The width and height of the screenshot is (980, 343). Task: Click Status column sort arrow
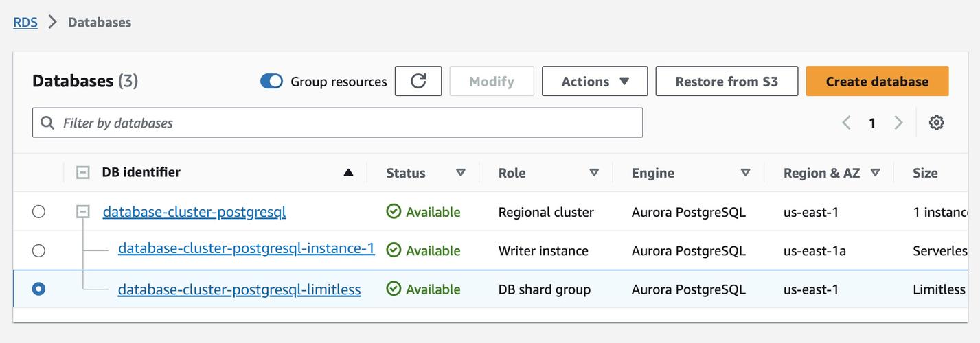pos(461,173)
